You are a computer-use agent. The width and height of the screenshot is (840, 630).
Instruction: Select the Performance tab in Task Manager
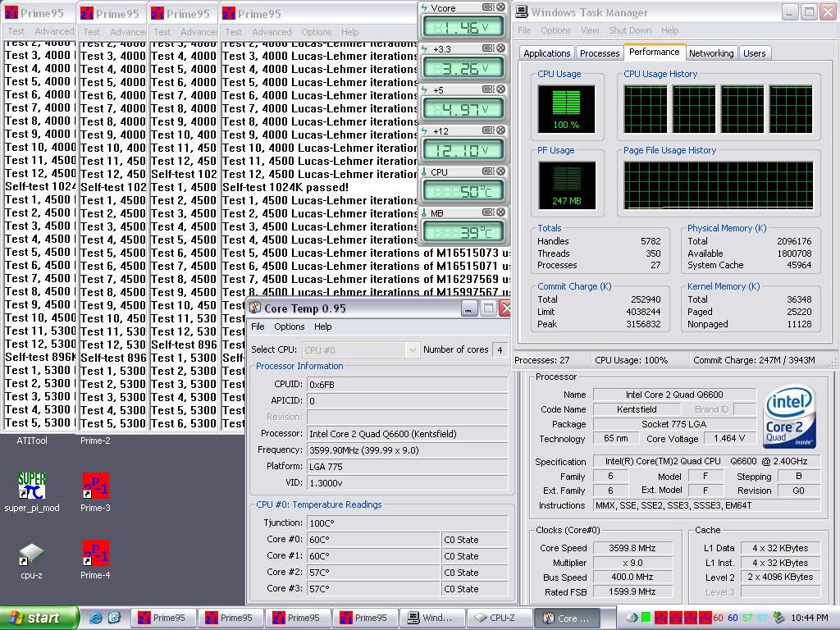[654, 52]
